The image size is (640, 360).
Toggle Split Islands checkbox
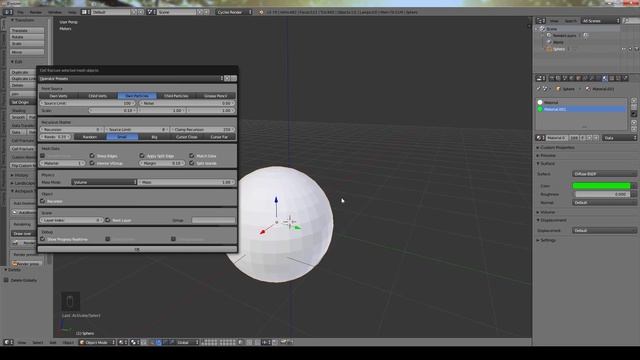tap(192, 163)
